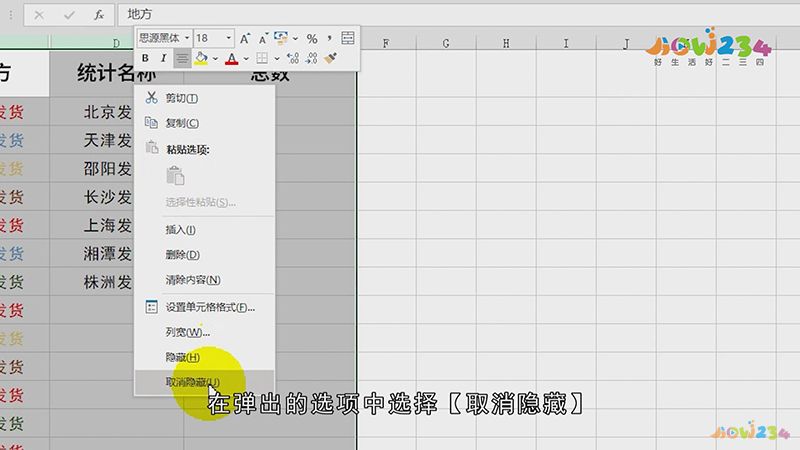Expand the fill color dropdown arrow

(215, 59)
